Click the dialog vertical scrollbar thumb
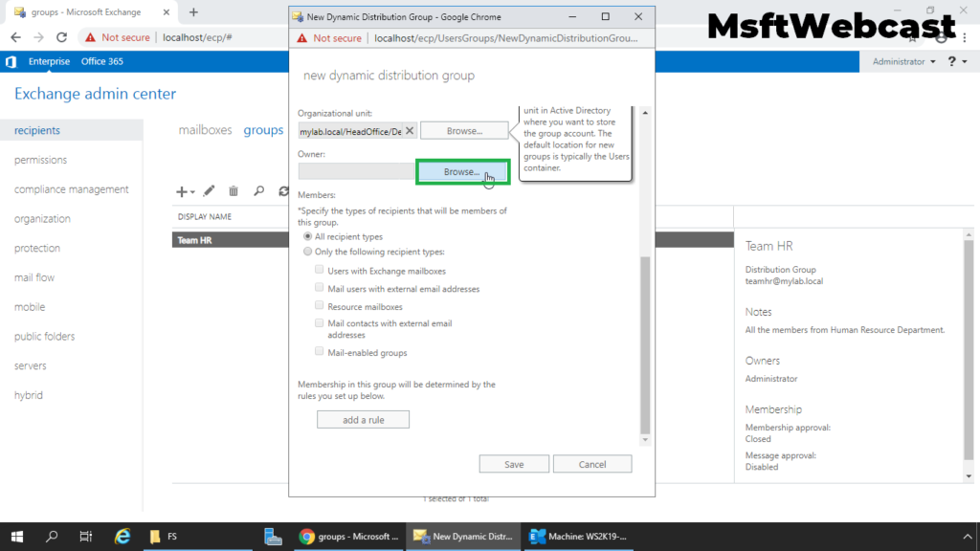 point(645,344)
